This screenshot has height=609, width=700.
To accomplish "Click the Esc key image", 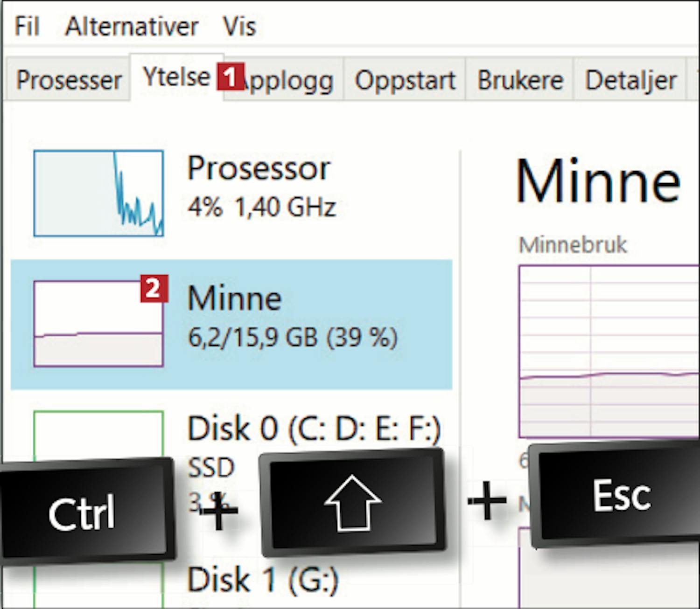I will point(621,495).
